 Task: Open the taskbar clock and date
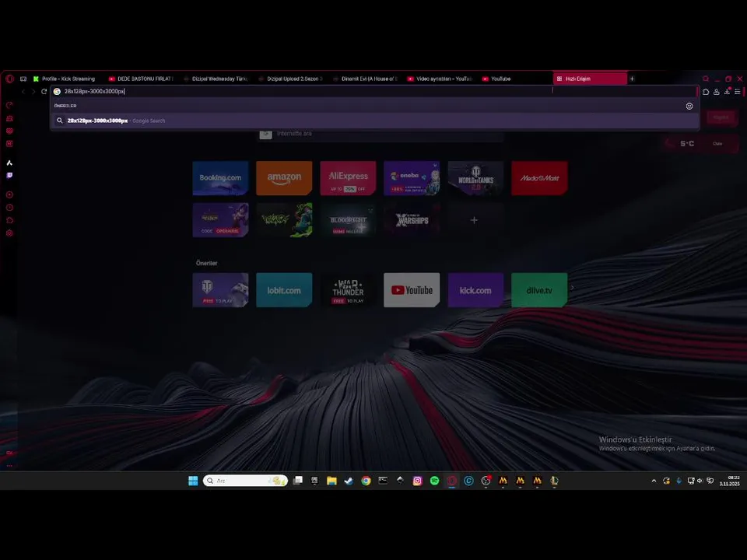(729, 481)
